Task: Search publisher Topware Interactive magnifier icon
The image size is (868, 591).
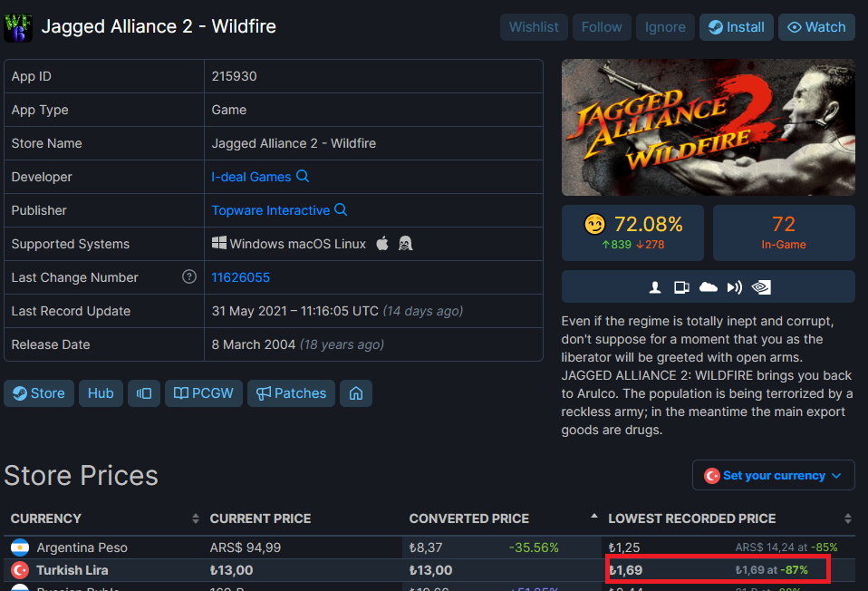Action: [x=341, y=210]
